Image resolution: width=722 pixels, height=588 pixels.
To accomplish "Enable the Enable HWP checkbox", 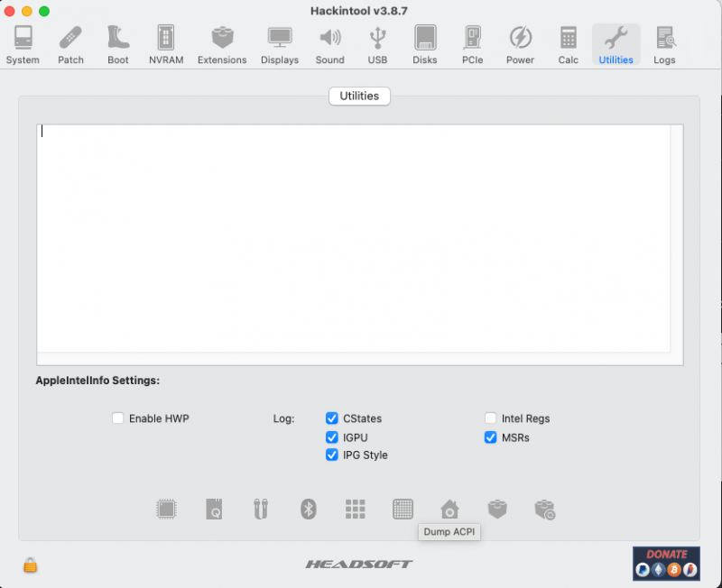I will 118,418.
